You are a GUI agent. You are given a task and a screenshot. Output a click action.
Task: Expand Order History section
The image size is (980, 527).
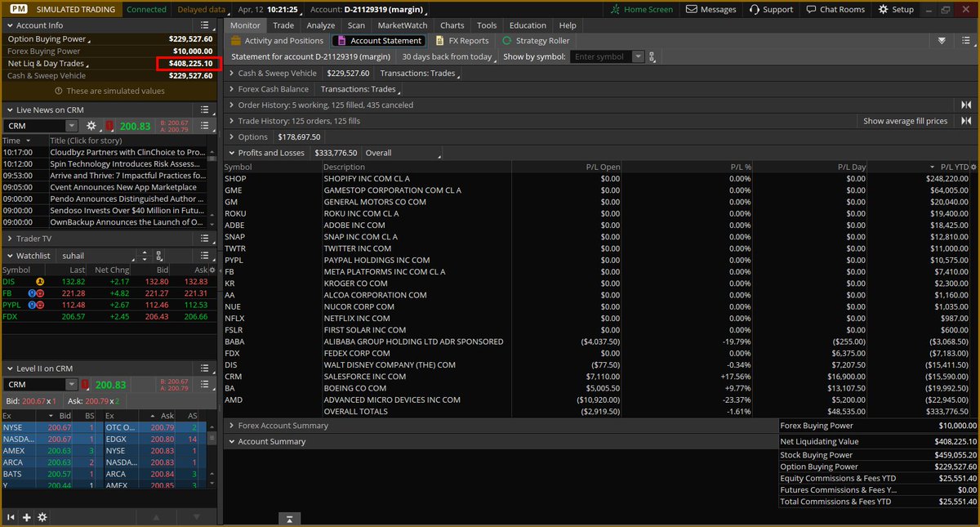click(x=232, y=105)
